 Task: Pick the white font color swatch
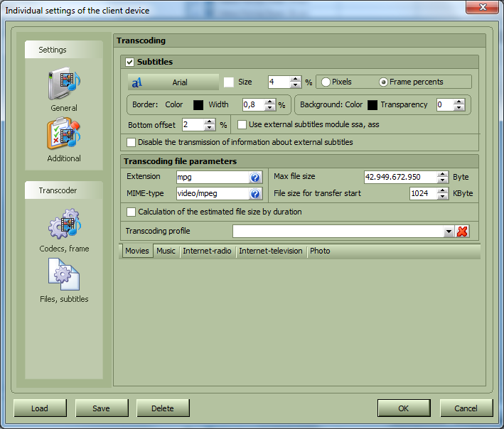click(x=228, y=82)
